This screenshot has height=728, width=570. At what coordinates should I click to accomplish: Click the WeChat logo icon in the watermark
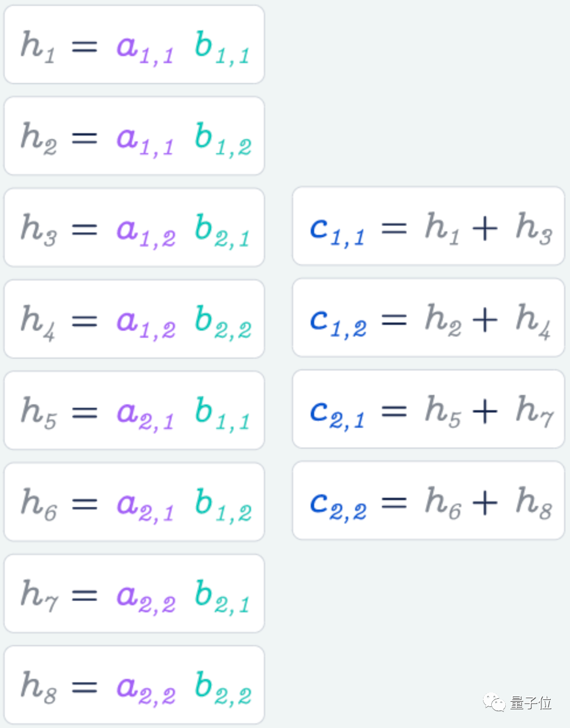click(493, 702)
